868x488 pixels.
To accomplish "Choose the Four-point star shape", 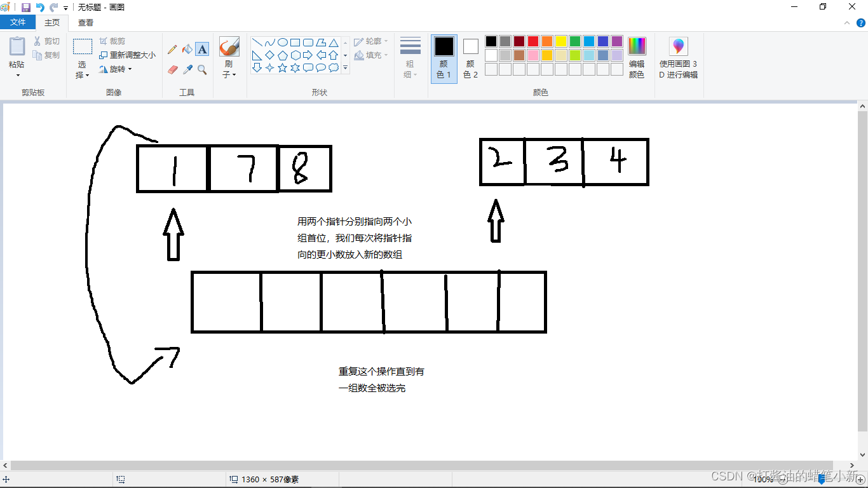I will (x=269, y=67).
